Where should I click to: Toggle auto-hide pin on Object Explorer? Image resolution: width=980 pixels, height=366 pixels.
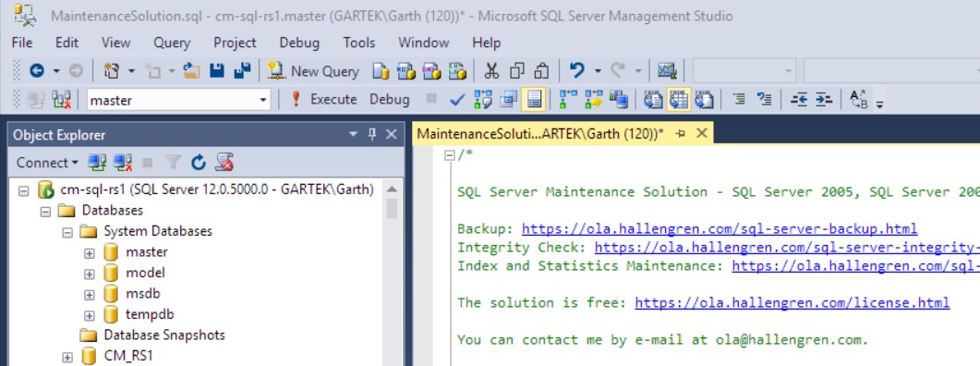(372, 134)
